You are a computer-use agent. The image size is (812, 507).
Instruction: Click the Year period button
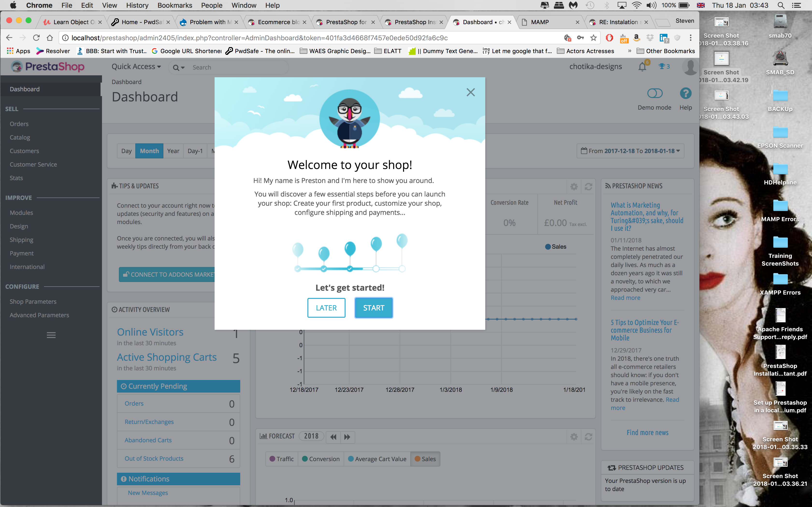173,151
